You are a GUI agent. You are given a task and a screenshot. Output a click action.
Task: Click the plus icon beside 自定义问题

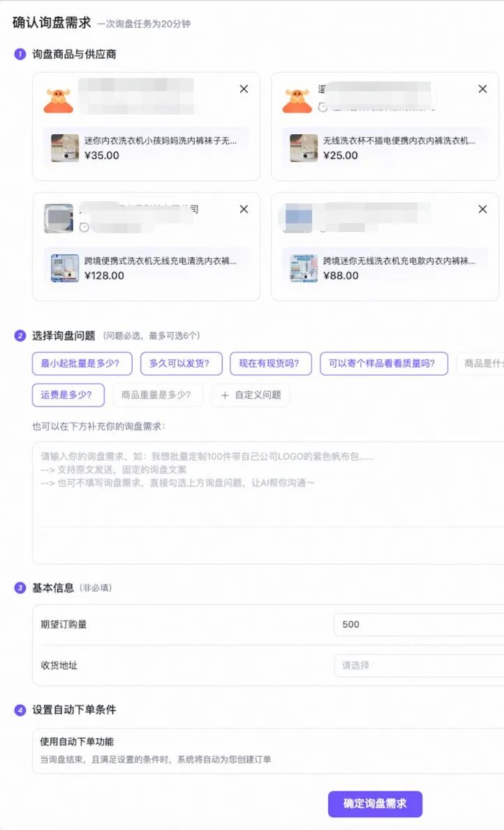coord(225,395)
